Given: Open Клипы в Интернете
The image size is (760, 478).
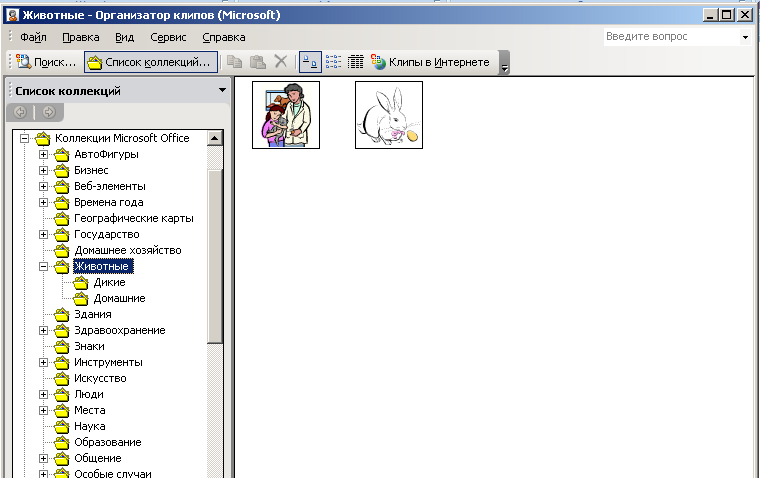Looking at the screenshot, I should [x=430, y=62].
